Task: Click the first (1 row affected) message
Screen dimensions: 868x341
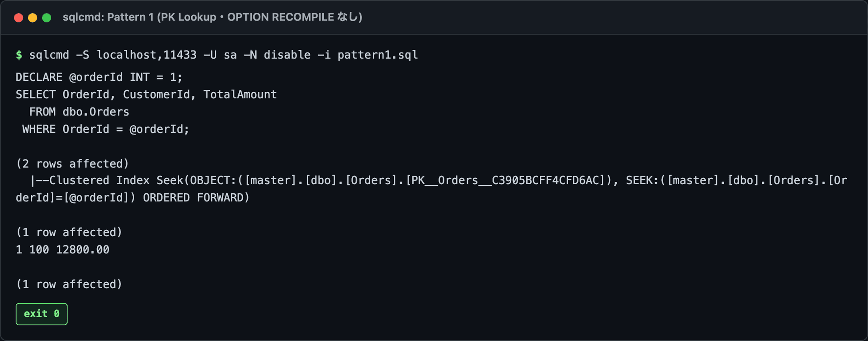Action: [69, 232]
